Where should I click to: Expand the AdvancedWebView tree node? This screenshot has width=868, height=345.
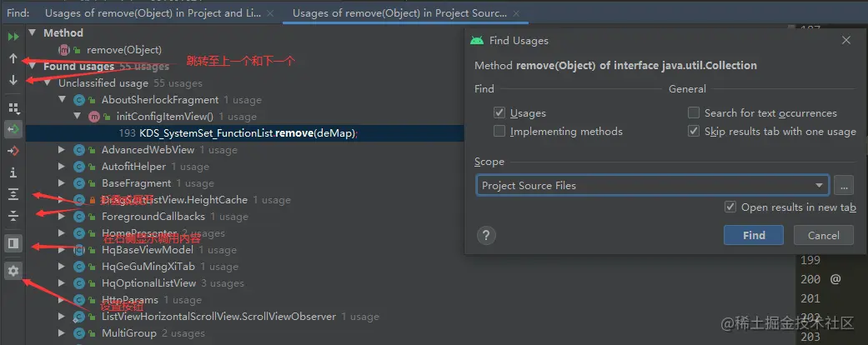pos(62,150)
